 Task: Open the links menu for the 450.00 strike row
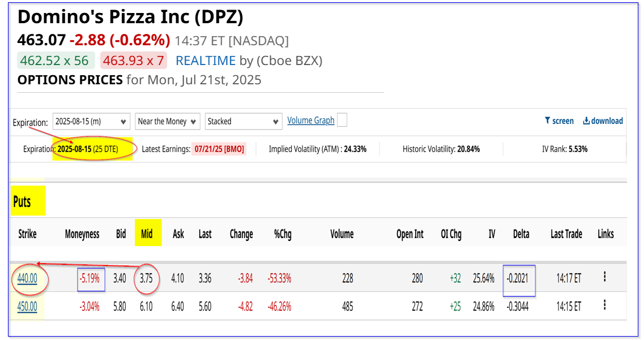[x=604, y=305]
